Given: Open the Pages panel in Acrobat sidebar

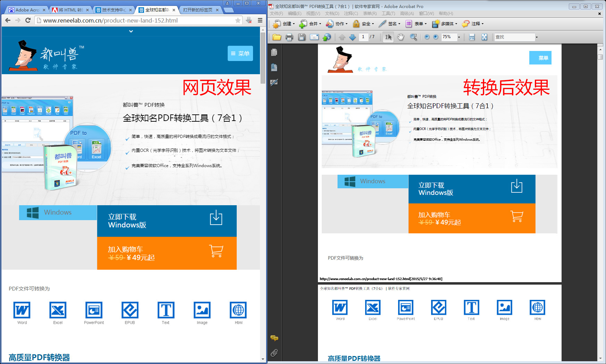Looking at the screenshot, I should [x=274, y=52].
